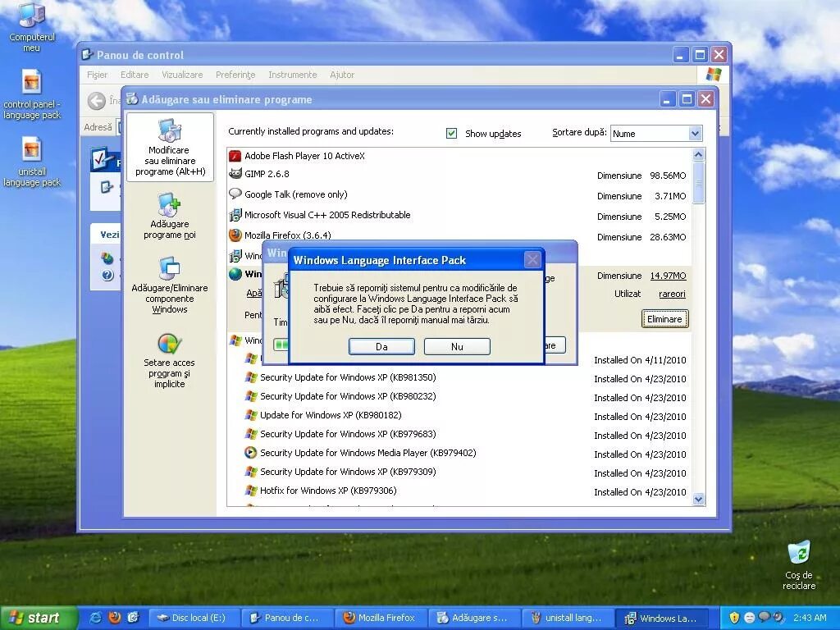Screen dimensions: 840x630
Task: Click GIMP size 98.56MO text
Action: (668, 176)
